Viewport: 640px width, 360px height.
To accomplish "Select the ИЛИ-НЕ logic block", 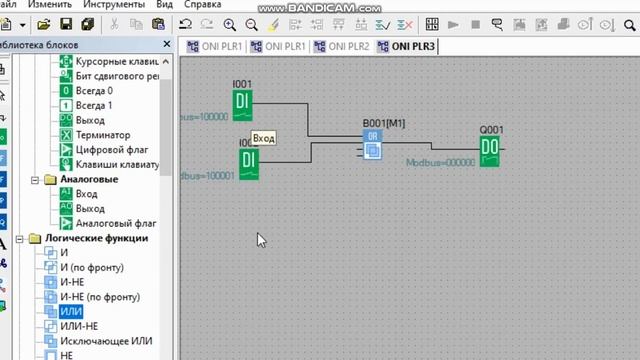I will pyautogui.click(x=71, y=326).
